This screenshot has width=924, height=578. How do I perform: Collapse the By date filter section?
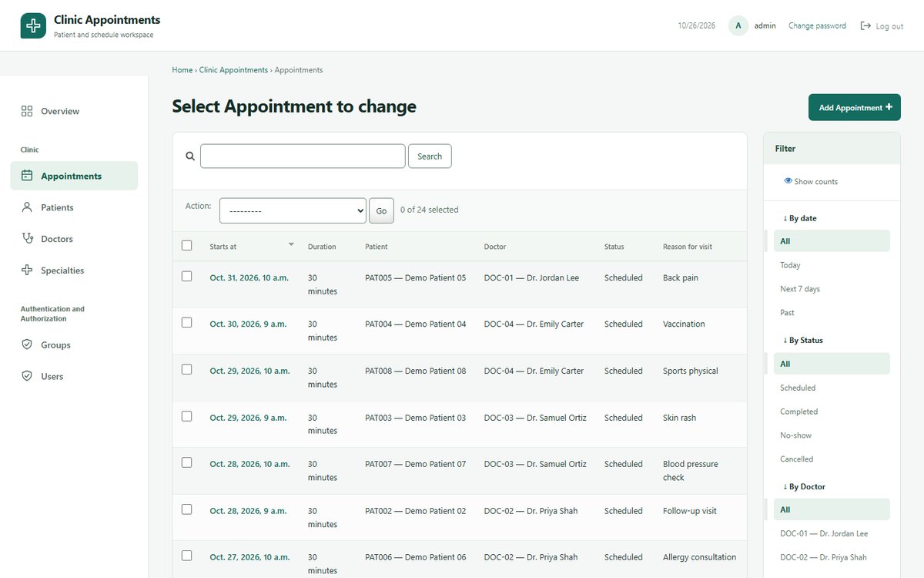tap(799, 218)
